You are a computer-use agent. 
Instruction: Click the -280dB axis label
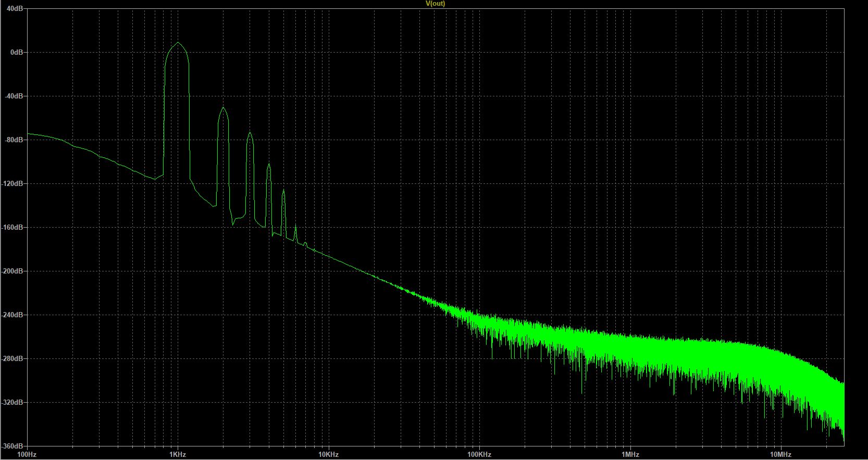tap(13, 359)
